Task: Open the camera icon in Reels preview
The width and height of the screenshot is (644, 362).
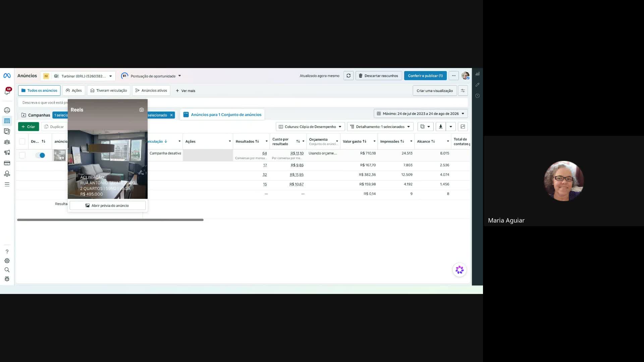Action: click(x=142, y=110)
